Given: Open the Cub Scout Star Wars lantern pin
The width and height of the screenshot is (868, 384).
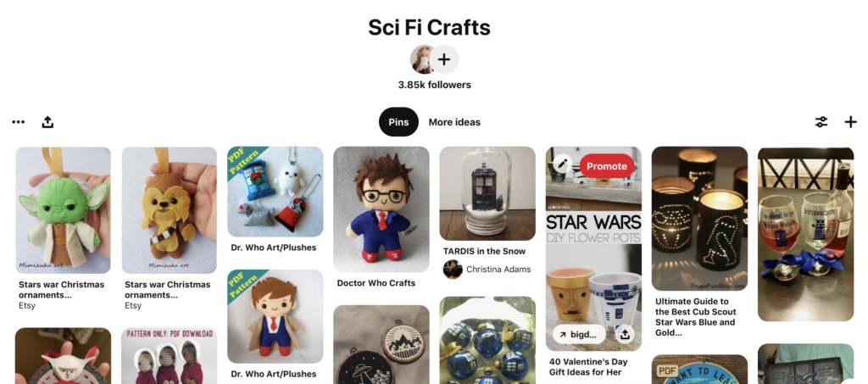Looking at the screenshot, I should click(699, 219).
